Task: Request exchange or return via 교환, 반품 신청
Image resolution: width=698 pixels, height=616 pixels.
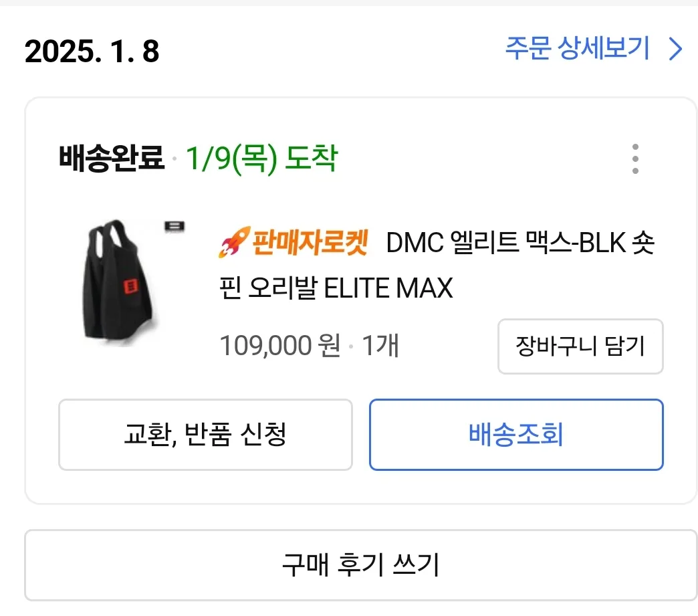Action: click(205, 435)
